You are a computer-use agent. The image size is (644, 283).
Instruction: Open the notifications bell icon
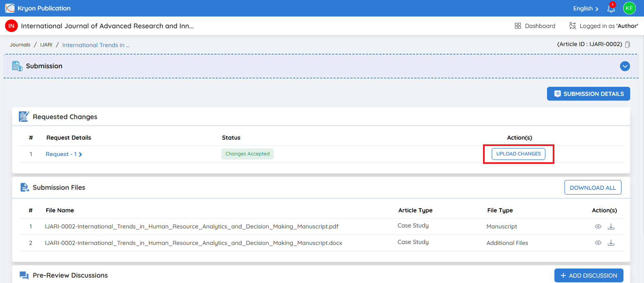[x=611, y=8]
